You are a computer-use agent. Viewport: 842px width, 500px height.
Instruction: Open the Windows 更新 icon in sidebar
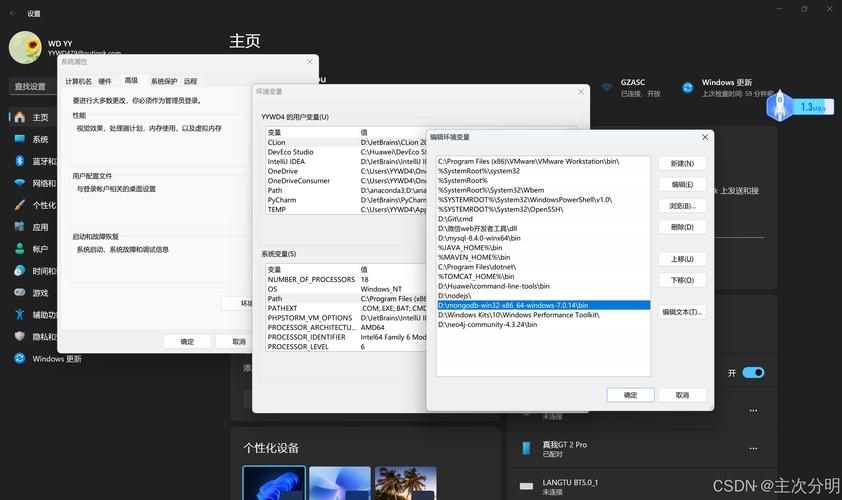[20, 358]
